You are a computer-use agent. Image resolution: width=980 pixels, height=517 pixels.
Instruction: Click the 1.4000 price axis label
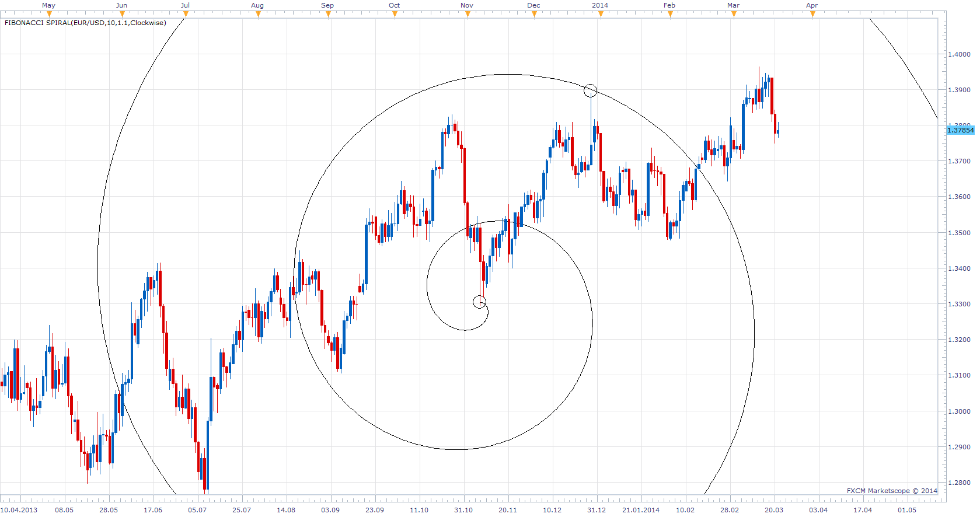tap(959, 54)
